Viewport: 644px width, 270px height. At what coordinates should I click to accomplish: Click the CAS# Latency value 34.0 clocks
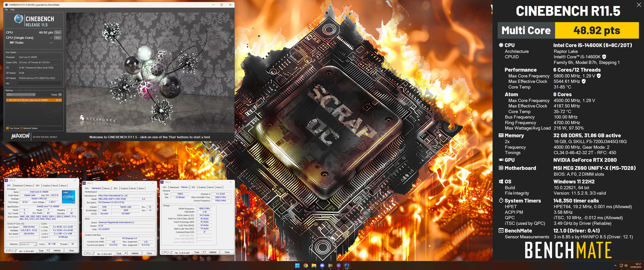click(204, 215)
